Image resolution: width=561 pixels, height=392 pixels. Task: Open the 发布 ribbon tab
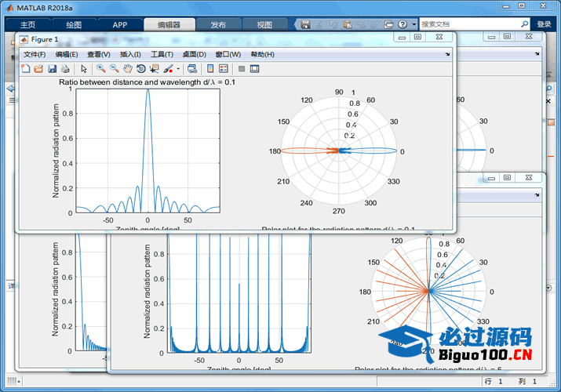218,25
